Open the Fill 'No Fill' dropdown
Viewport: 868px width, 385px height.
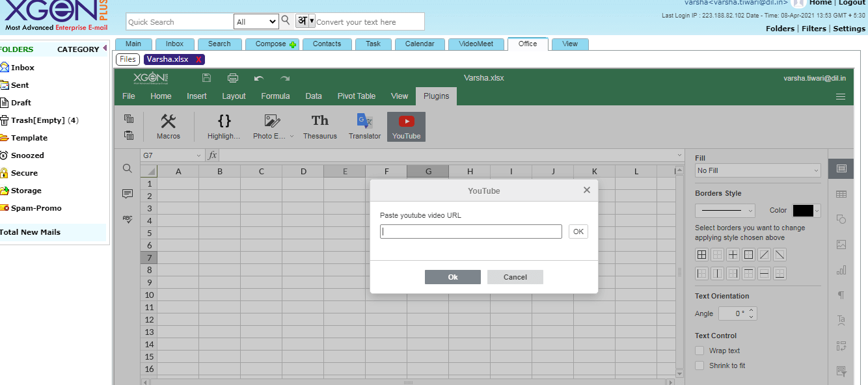pyautogui.click(x=758, y=170)
